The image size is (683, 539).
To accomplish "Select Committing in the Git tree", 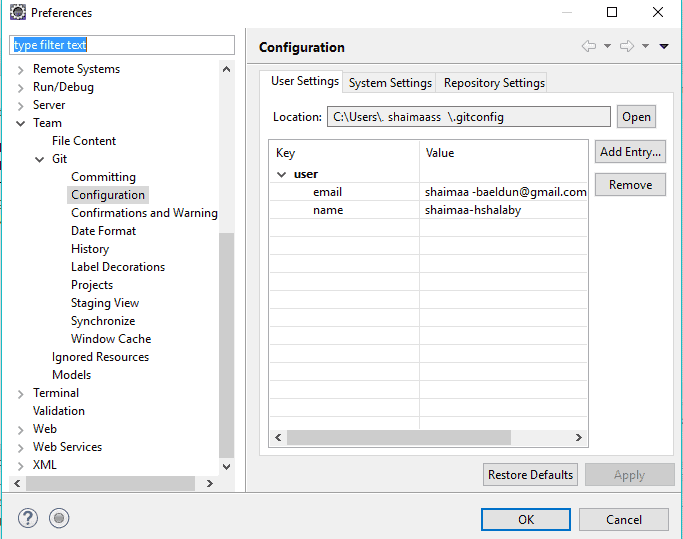I will coord(103,177).
